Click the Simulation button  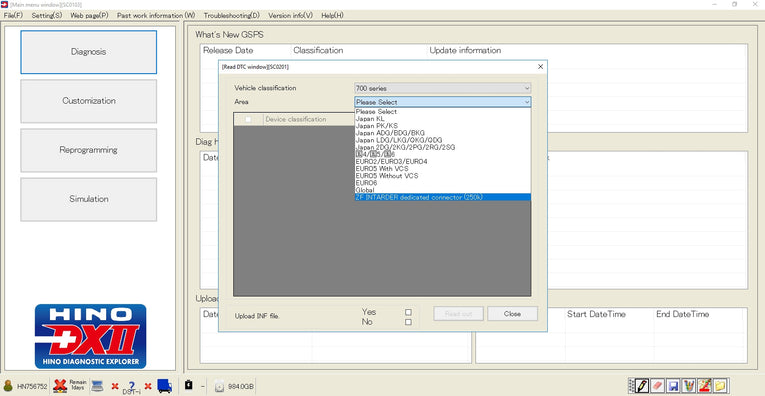[x=88, y=199]
